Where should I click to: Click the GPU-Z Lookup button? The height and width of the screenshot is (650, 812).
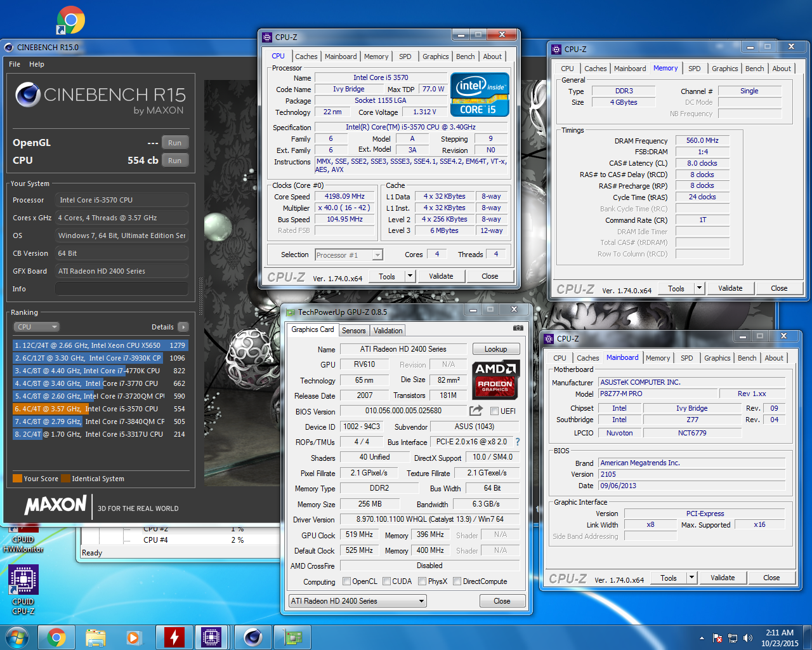[496, 349]
